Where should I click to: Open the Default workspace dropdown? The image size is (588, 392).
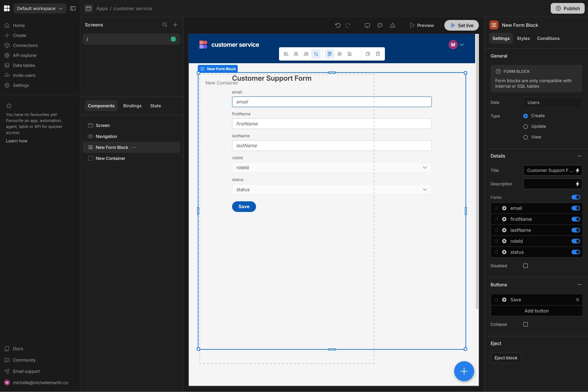pos(40,8)
